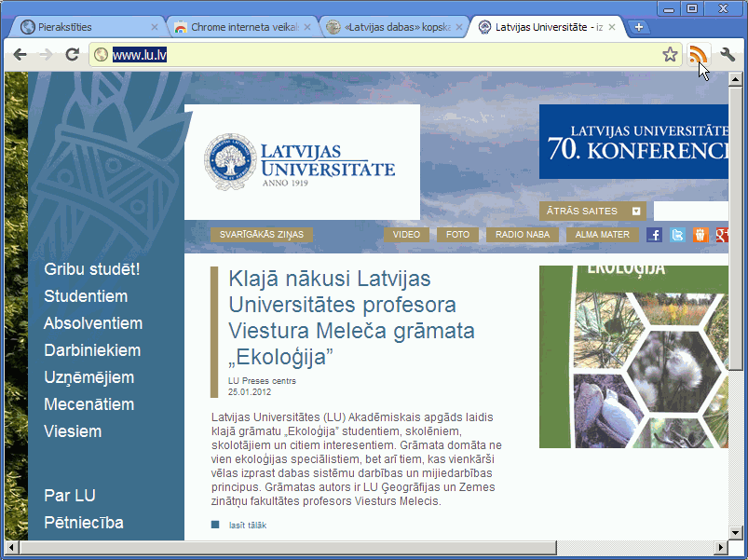
Task: Select the Latvijas Universitāte tab
Action: [x=546, y=27]
